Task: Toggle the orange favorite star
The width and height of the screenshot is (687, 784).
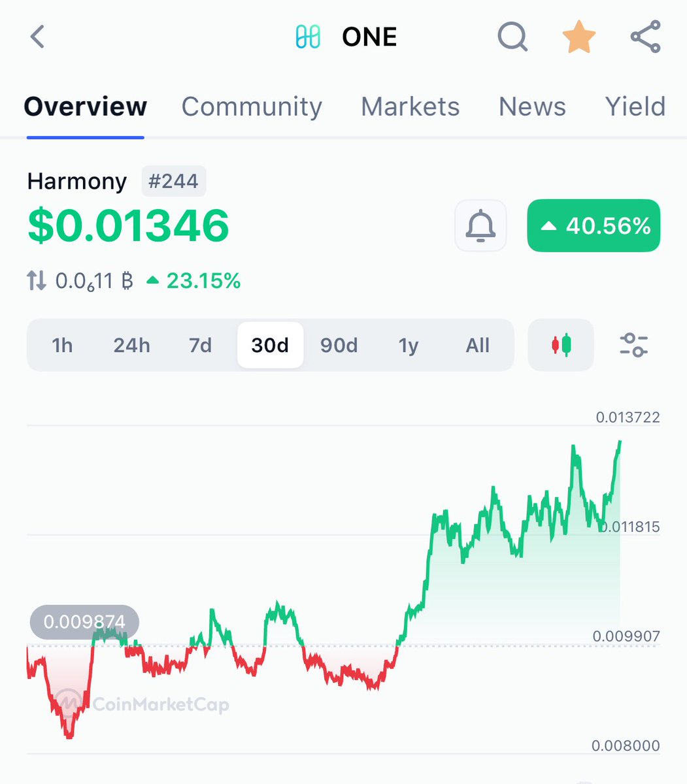Action: [x=579, y=37]
